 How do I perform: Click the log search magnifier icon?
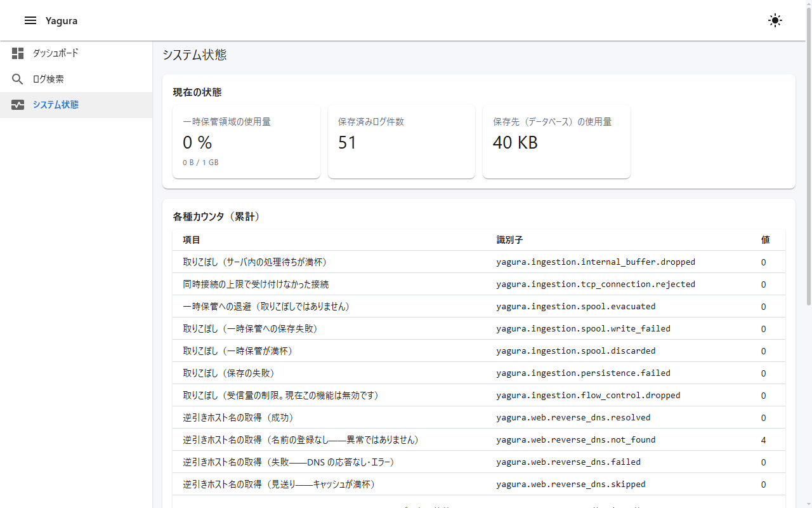[18, 79]
